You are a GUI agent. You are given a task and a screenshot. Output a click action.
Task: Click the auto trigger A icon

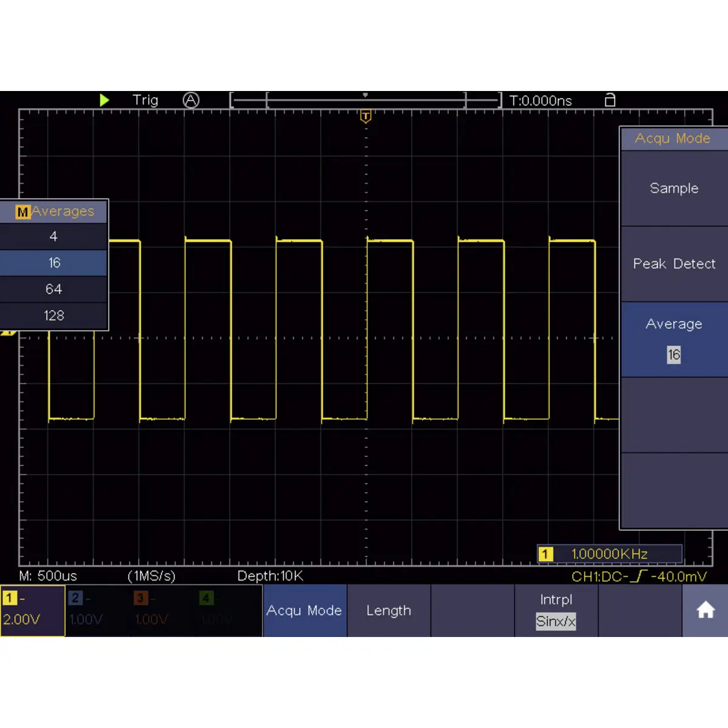(191, 100)
